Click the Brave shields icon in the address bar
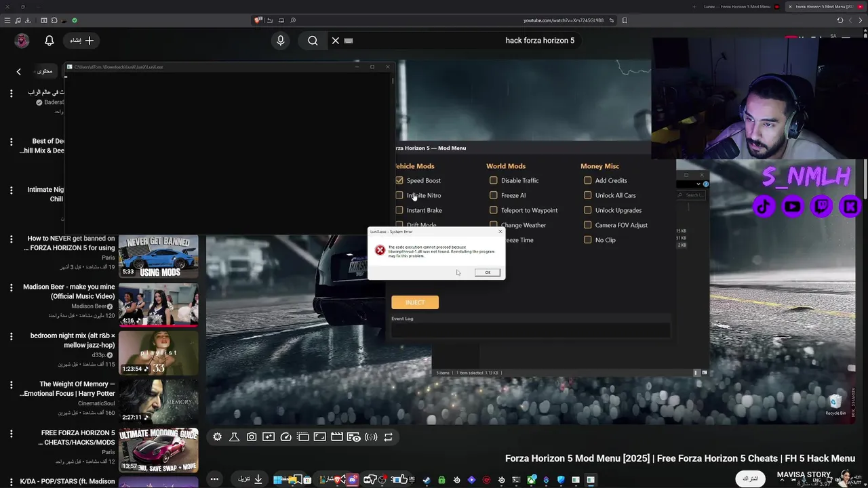Image resolution: width=868 pixels, height=488 pixels. point(258,20)
